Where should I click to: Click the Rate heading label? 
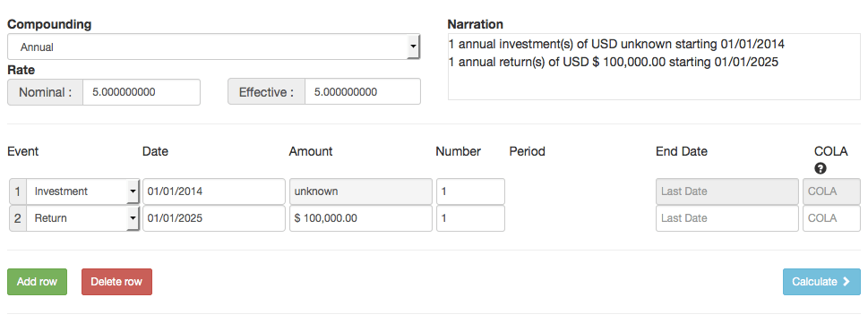click(x=21, y=71)
